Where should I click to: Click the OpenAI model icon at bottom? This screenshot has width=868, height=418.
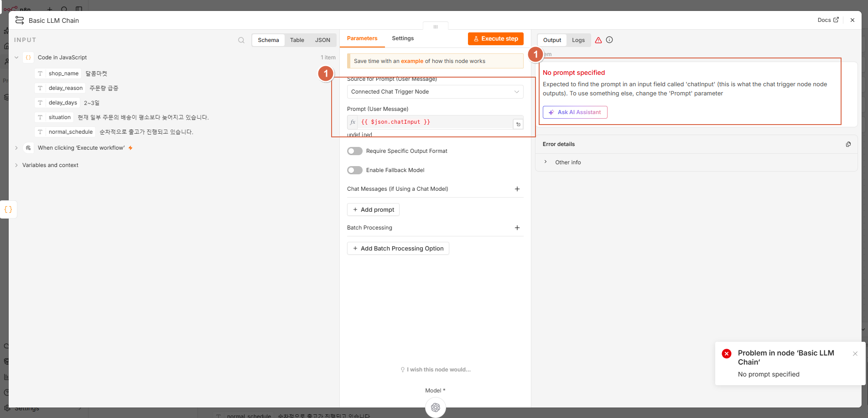click(x=436, y=408)
